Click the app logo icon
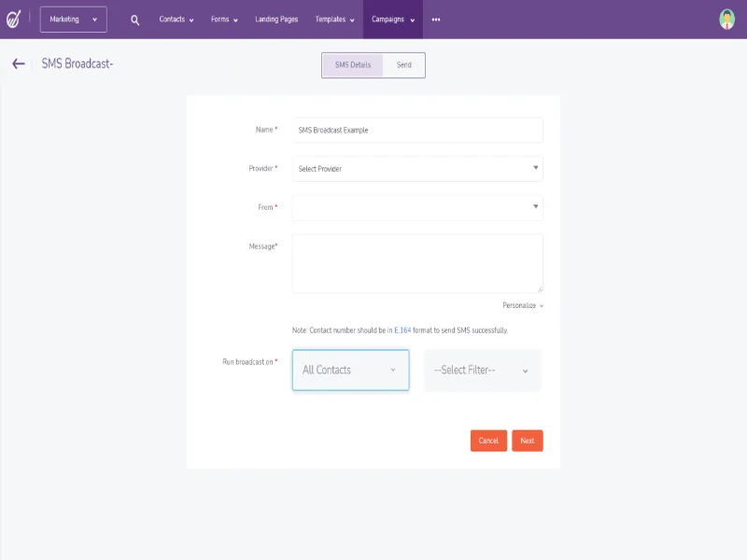747x560 pixels. pyautogui.click(x=13, y=19)
